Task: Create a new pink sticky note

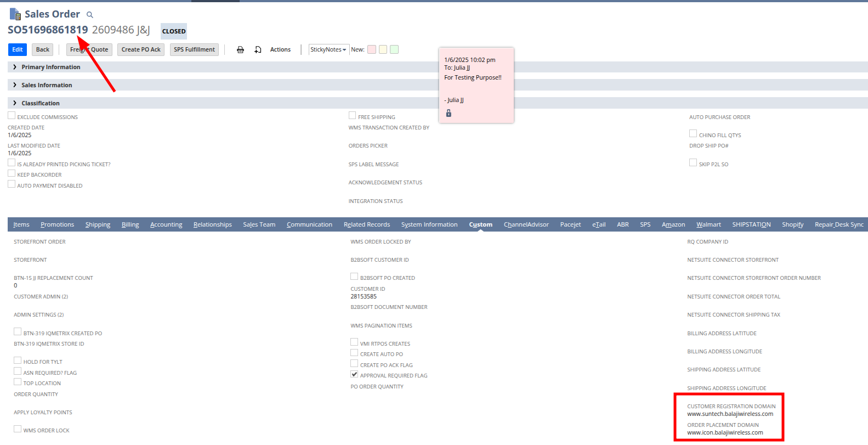Action: (x=372, y=49)
